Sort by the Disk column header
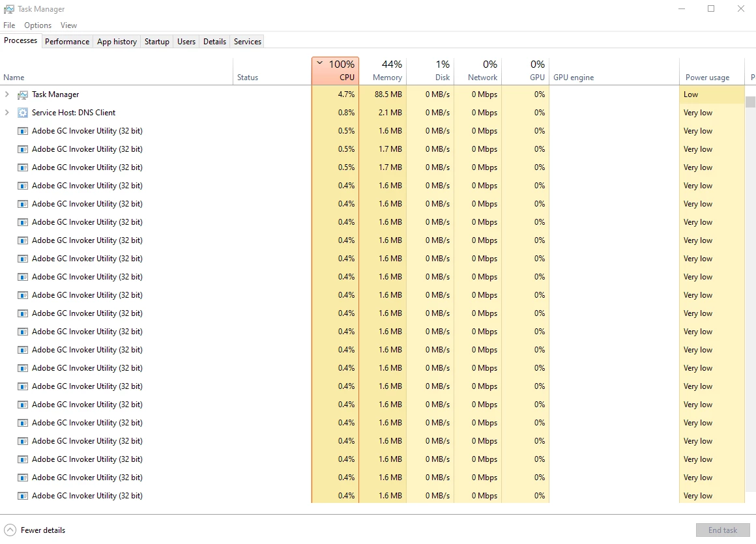The image size is (756, 544). (x=430, y=71)
